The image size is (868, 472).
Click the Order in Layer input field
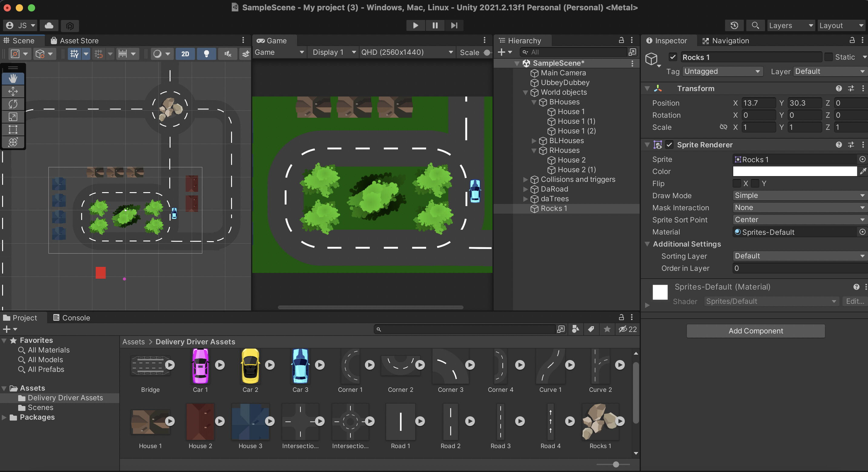point(800,268)
